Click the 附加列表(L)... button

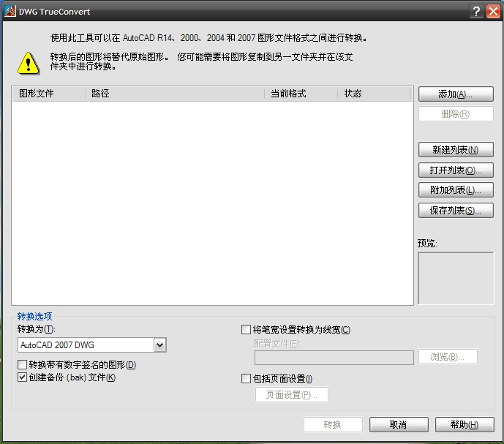(456, 190)
